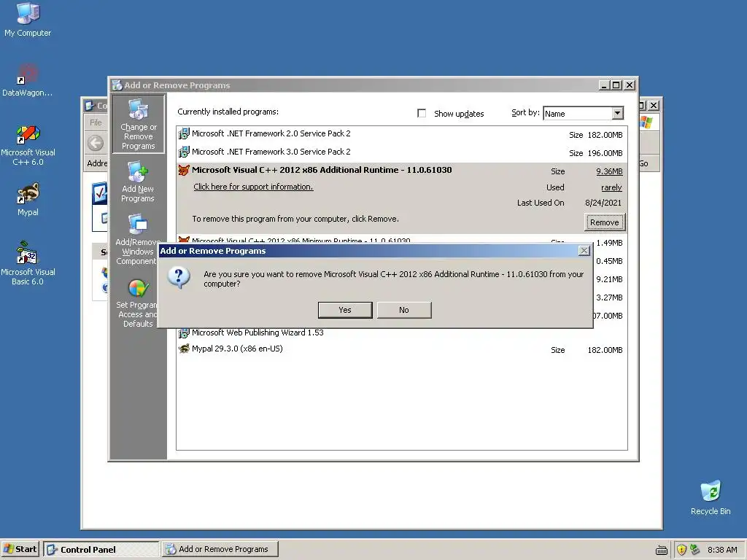Close the confirmation dialog with X
This screenshot has height=560, width=747.
pyautogui.click(x=584, y=251)
